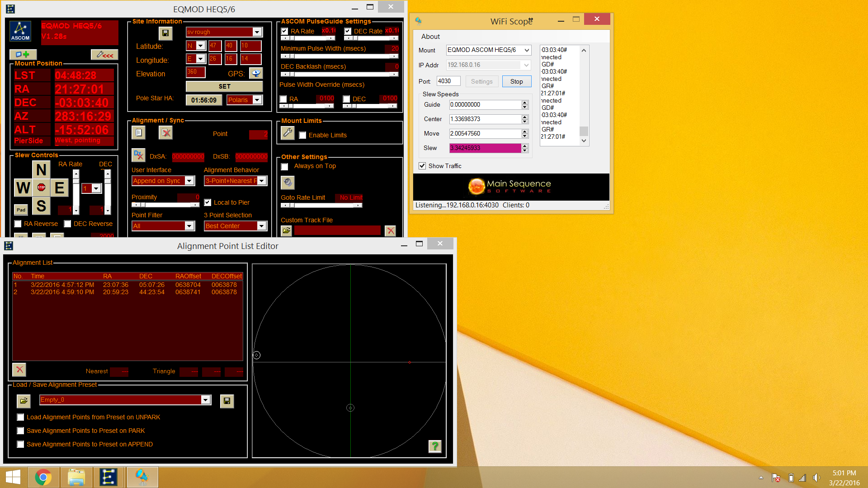Select alignment row 2 in list
868x488 pixels.
(x=127, y=292)
